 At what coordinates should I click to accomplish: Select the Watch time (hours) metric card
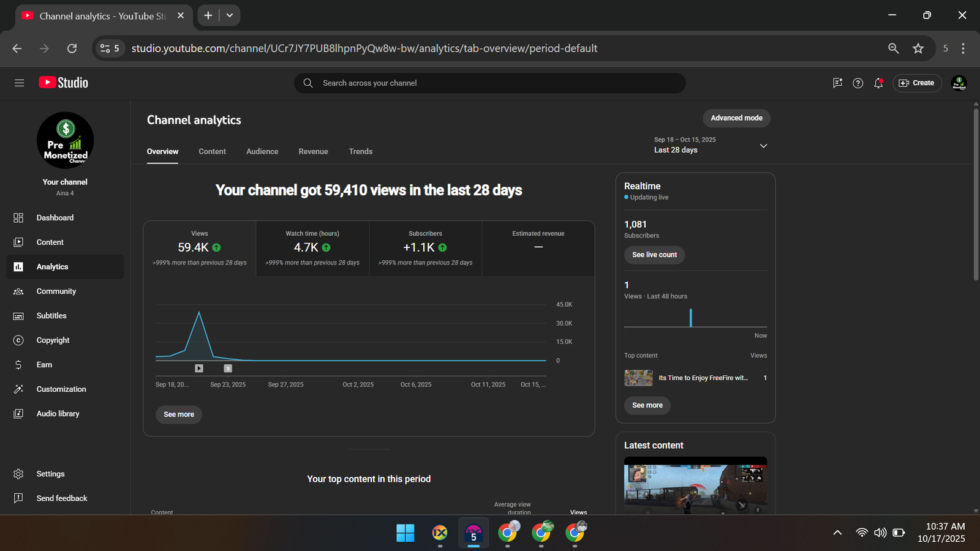click(x=312, y=248)
